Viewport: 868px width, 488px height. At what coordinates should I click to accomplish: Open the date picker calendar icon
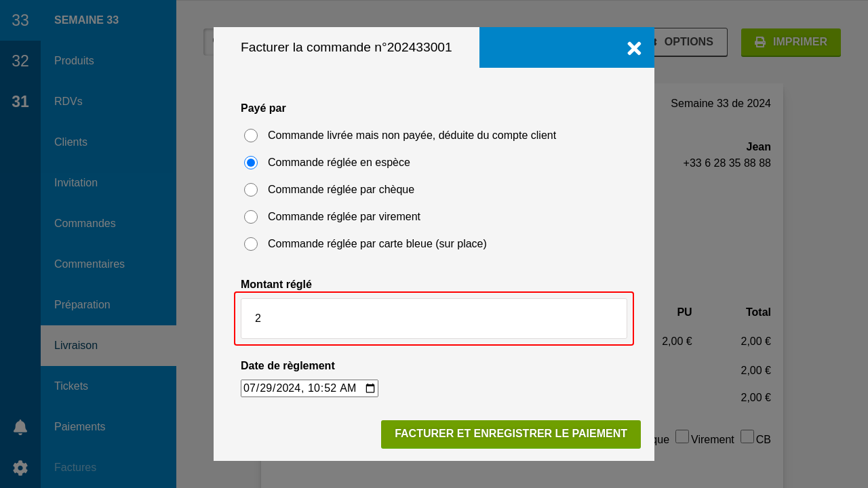[x=370, y=388]
